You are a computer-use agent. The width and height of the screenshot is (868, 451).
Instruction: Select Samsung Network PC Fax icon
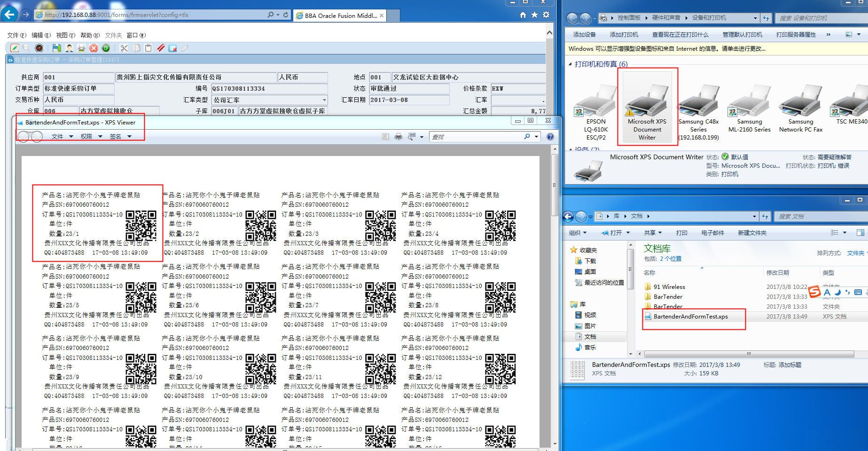[801, 108]
